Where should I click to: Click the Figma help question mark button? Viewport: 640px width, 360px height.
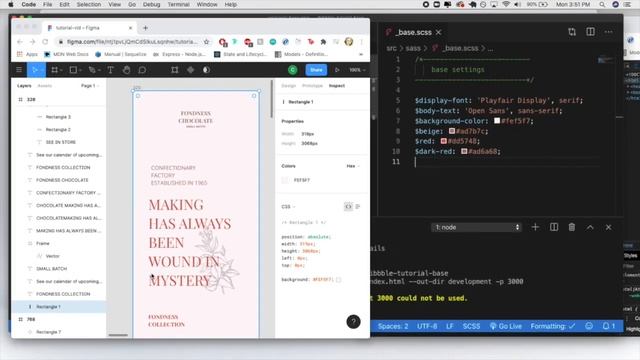pyautogui.click(x=353, y=322)
